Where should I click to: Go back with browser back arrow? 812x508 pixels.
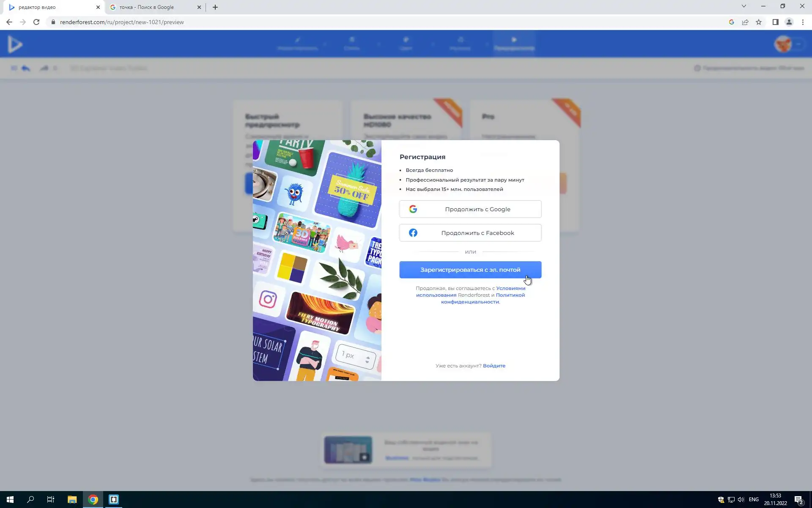[9, 22]
